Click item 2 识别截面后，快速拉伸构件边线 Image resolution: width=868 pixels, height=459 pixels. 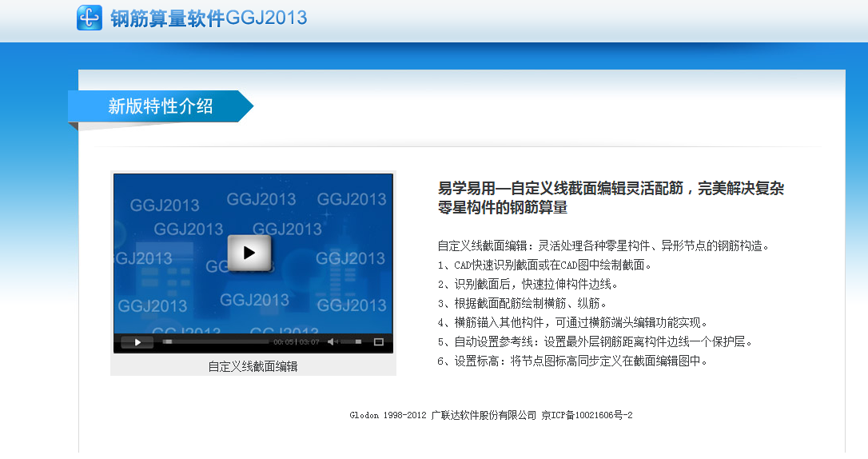[528, 285]
